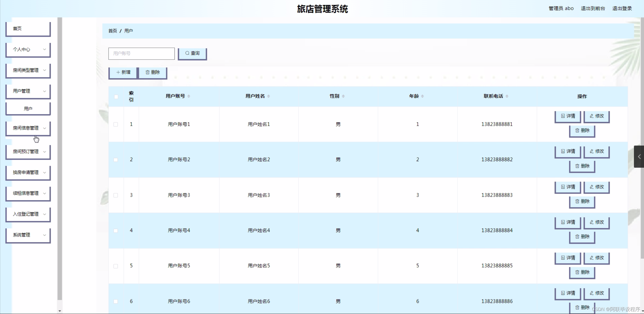This screenshot has height=314, width=644.
Task: Click inside the 用户账号 search input field
Action: tap(141, 53)
